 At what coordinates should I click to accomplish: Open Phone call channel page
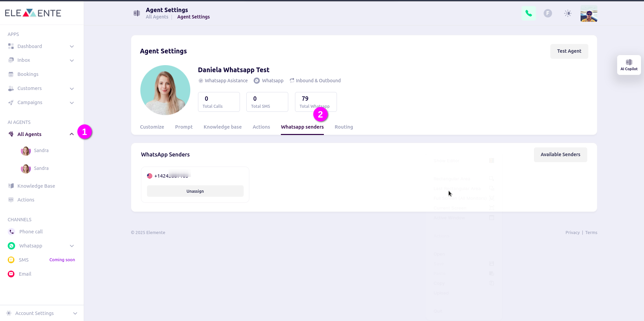pyautogui.click(x=31, y=232)
